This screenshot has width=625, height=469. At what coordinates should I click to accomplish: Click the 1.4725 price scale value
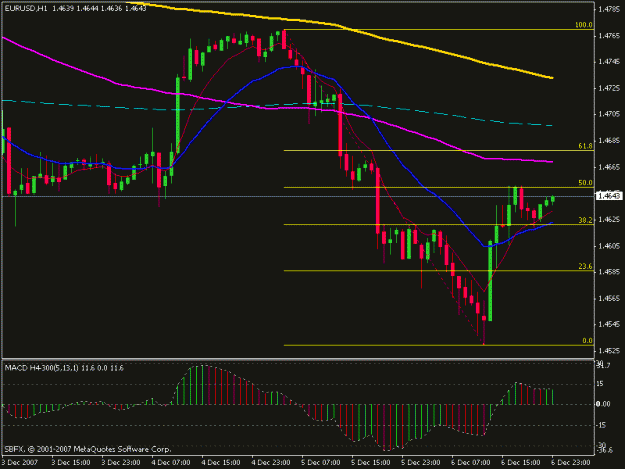coord(609,88)
